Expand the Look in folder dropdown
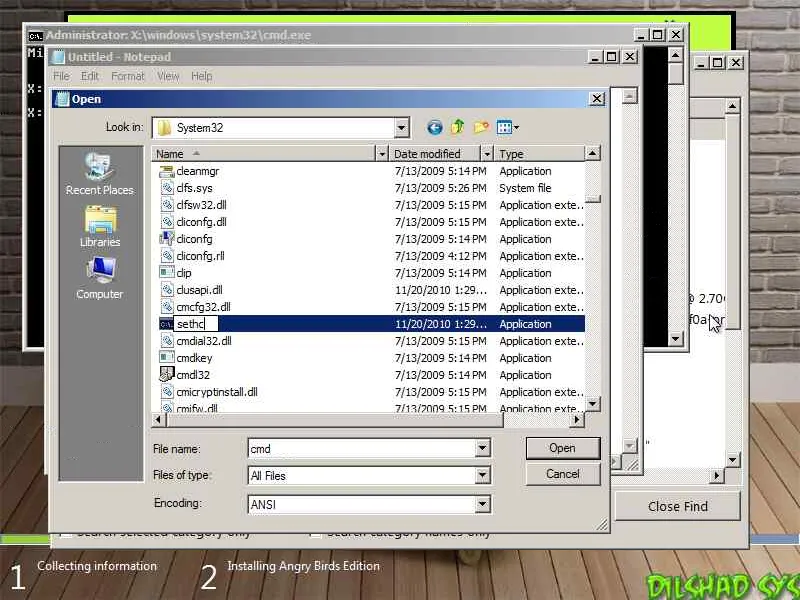The image size is (800, 600). point(402,128)
